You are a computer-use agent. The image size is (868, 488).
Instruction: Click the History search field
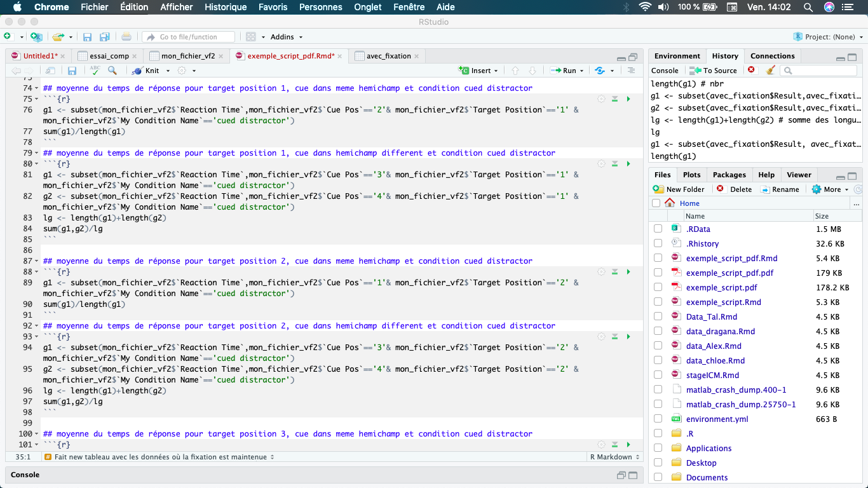(x=819, y=71)
